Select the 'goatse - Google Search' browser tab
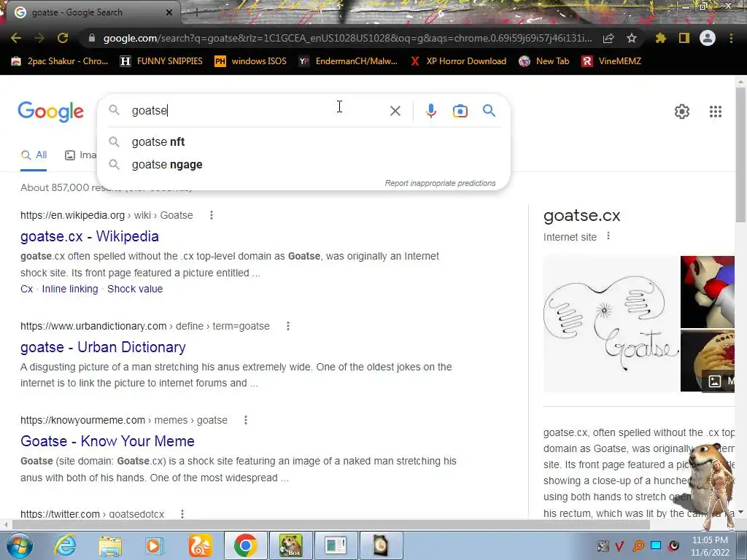Screen dimensions: 747x560 [93, 12]
